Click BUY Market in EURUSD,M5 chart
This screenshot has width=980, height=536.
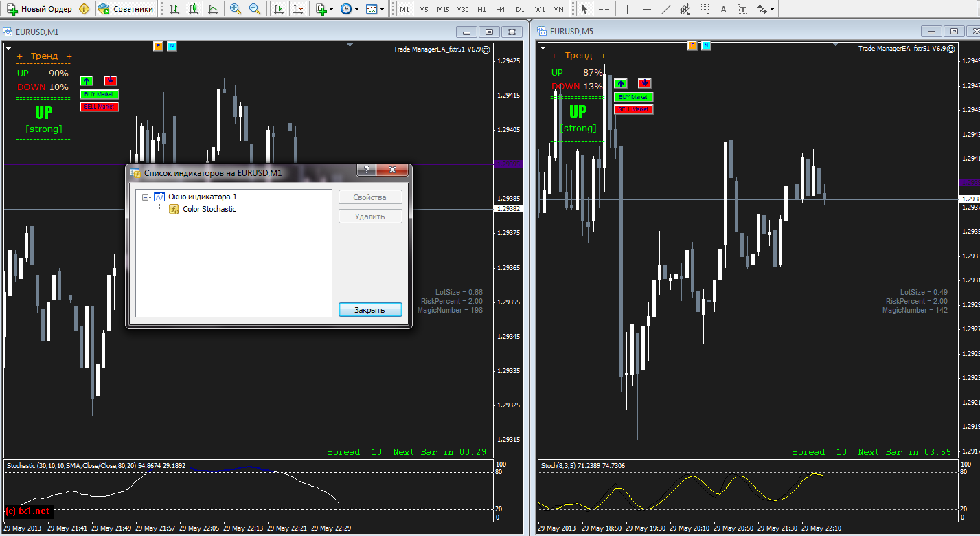(634, 97)
